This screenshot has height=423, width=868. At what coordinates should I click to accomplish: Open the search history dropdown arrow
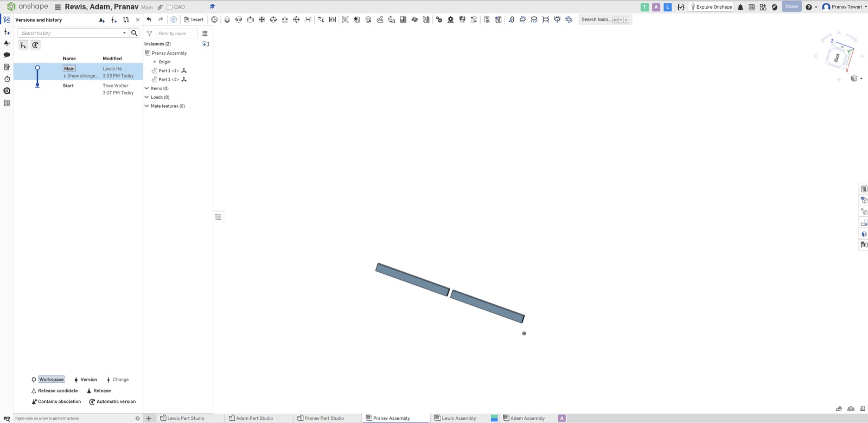pyautogui.click(x=124, y=33)
